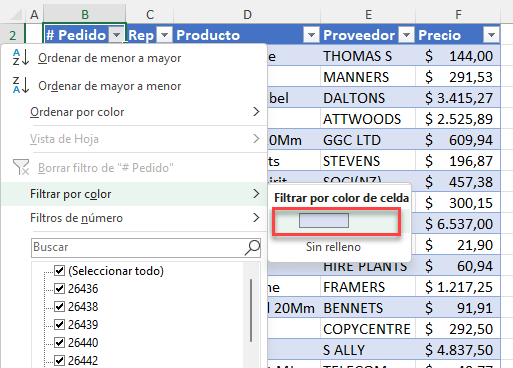Open the # Pedido filter dropdown
Image resolution: width=513 pixels, height=368 pixels.
pyautogui.click(x=117, y=35)
